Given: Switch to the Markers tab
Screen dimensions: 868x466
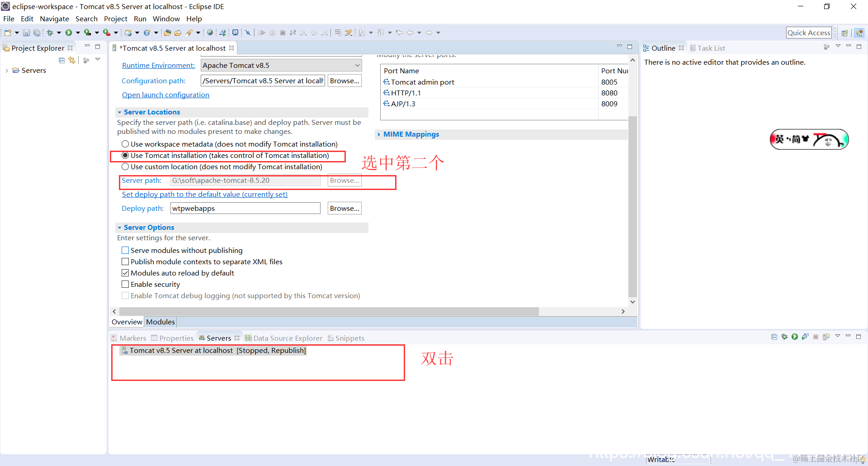Looking at the screenshot, I should [129, 338].
